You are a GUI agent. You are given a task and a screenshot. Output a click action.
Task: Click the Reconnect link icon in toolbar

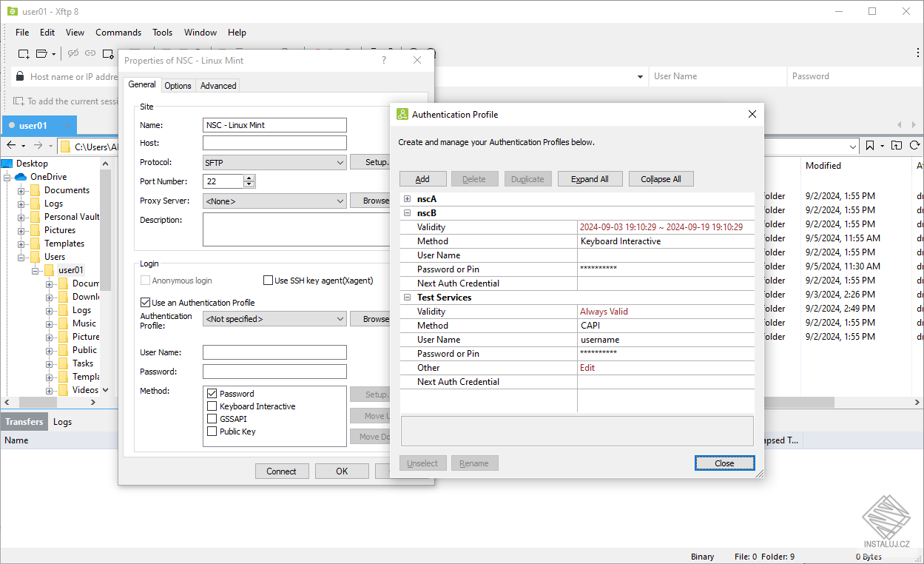coord(90,53)
